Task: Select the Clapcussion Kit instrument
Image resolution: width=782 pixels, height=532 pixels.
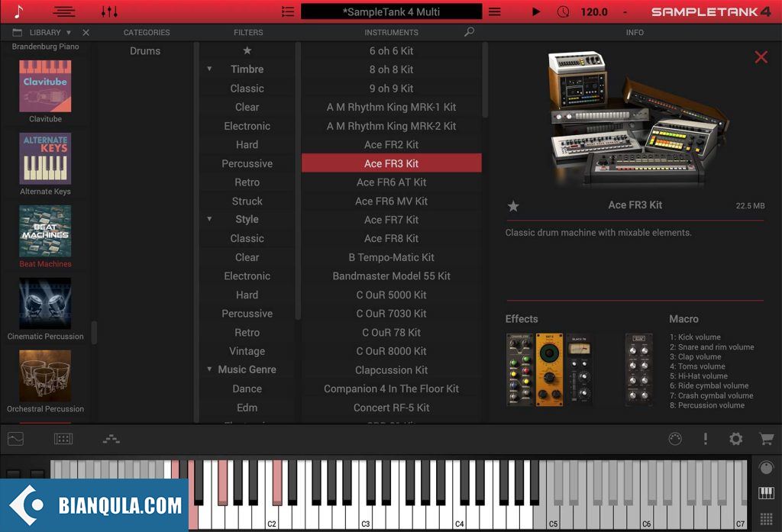Action: click(392, 370)
